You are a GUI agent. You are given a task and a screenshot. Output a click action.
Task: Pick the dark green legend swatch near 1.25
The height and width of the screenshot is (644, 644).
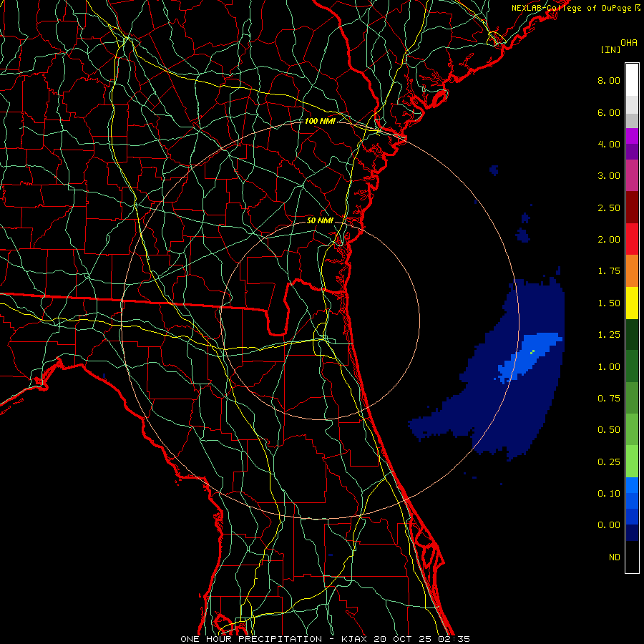[x=632, y=335]
